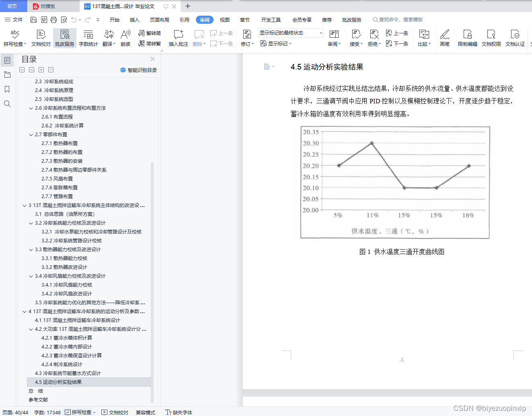Open 修订 track changes dropdown

point(247,44)
